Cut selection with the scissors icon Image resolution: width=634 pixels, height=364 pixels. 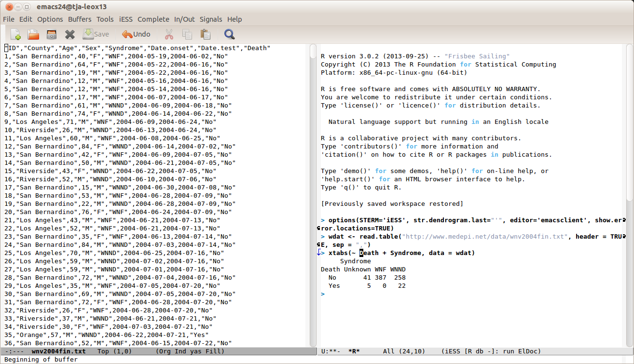pos(169,34)
